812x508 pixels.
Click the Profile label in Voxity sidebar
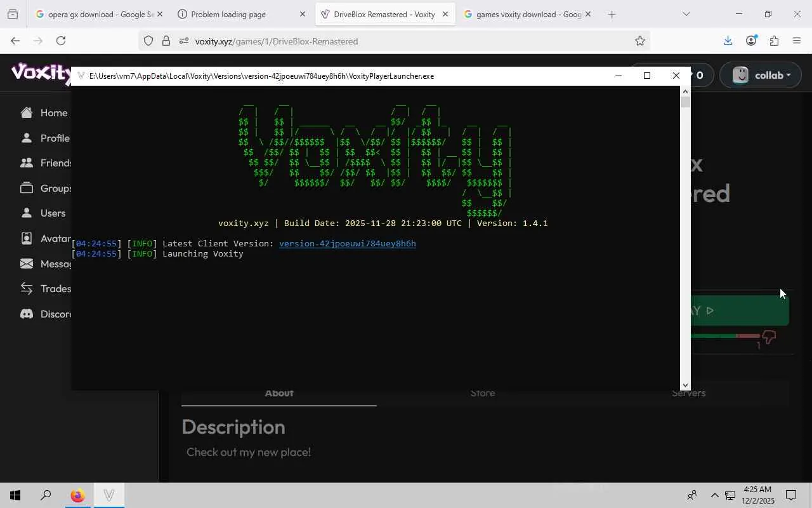[x=55, y=138]
